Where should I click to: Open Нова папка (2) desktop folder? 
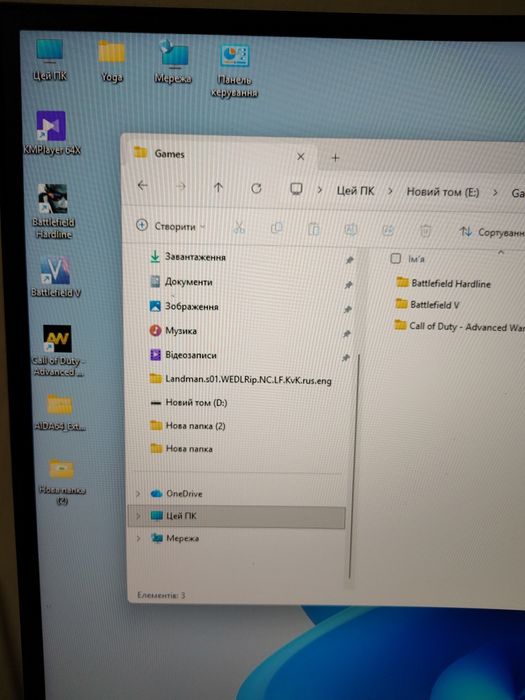[x=62, y=481]
